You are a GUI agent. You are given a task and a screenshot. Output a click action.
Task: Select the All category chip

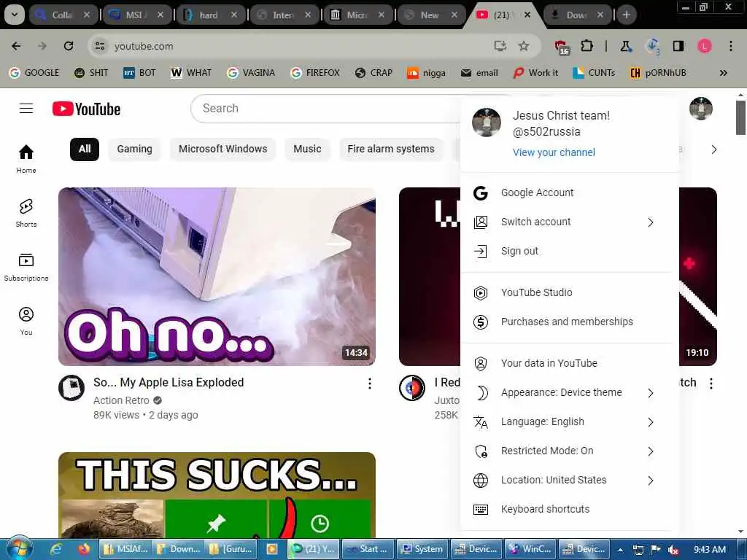click(x=85, y=149)
